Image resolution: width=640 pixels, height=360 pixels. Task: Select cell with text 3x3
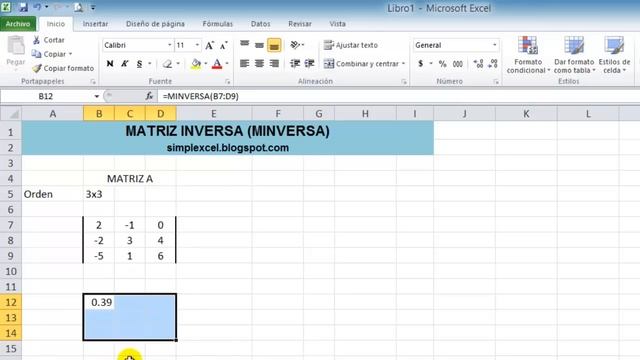(99, 194)
